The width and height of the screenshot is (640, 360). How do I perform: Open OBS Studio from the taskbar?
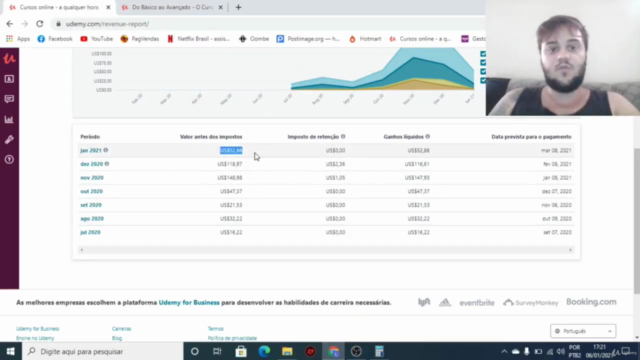coord(356,351)
